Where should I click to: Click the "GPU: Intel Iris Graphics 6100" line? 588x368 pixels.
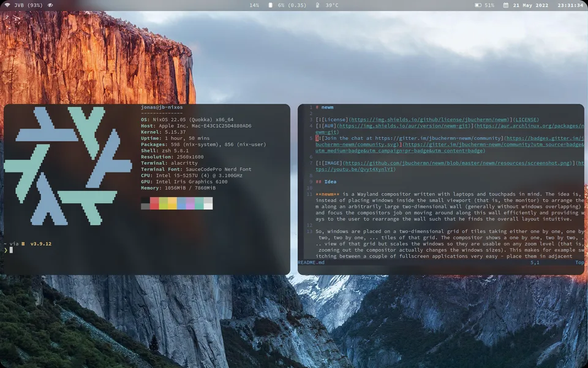(x=184, y=182)
